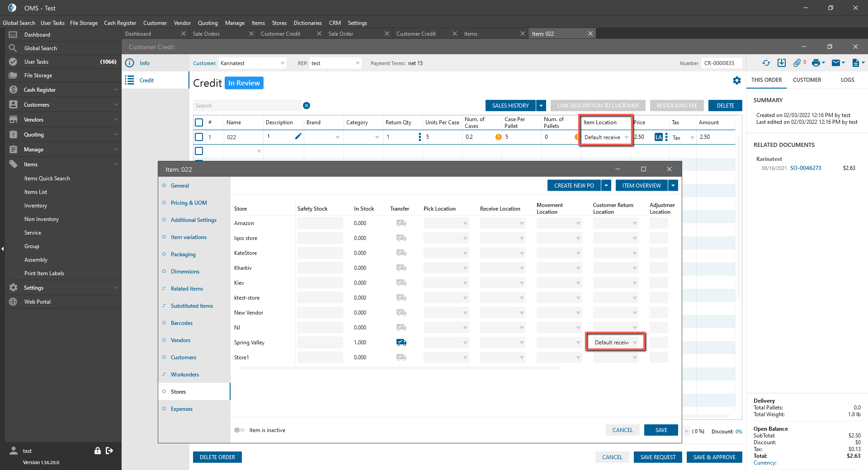Open the SO-0046273 related document link

pyautogui.click(x=805, y=168)
